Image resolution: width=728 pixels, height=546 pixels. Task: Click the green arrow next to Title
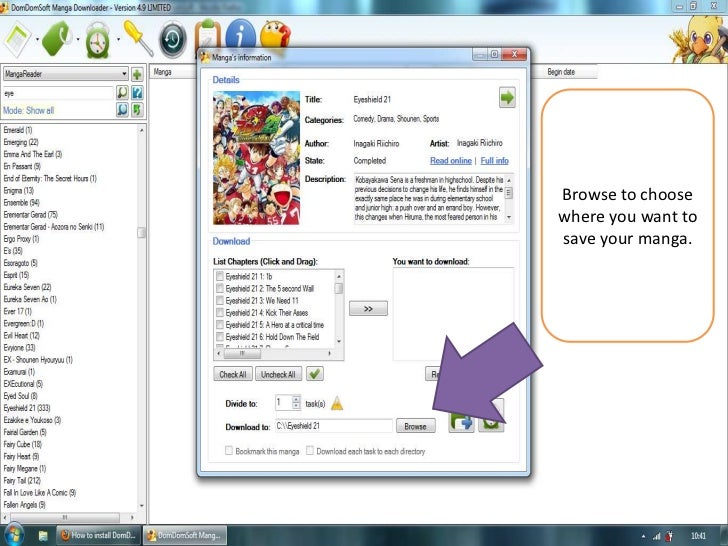point(507,98)
